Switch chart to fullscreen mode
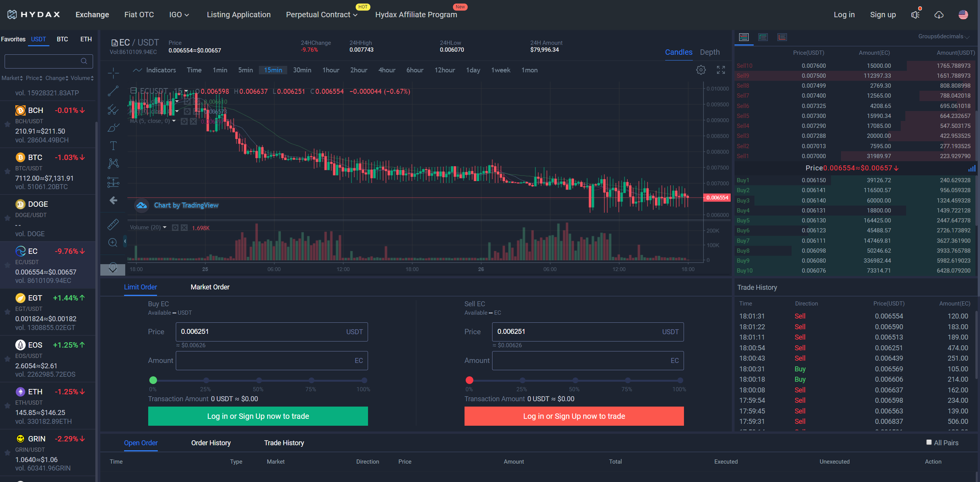The image size is (980, 482). [x=721, y=70]
